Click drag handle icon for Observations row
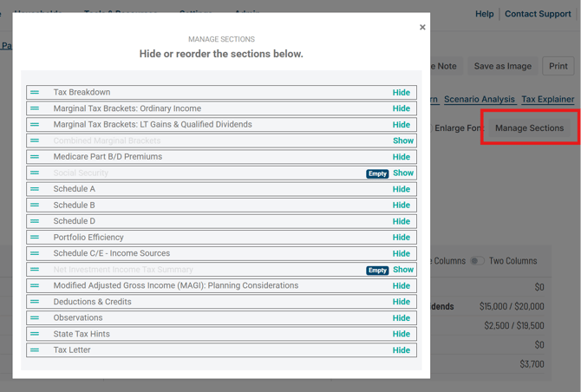Image resolution: width=581 pixels, height=392 pixels. pos(35,318)
